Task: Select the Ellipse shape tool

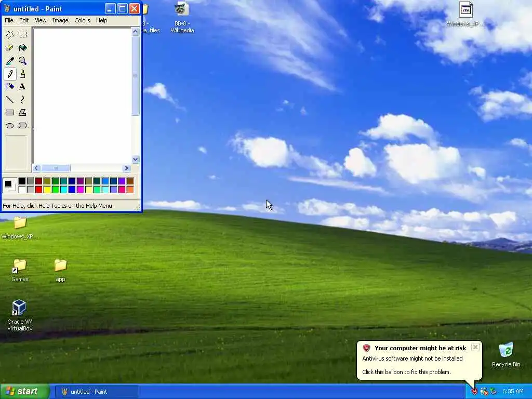Action: (10, 126)
